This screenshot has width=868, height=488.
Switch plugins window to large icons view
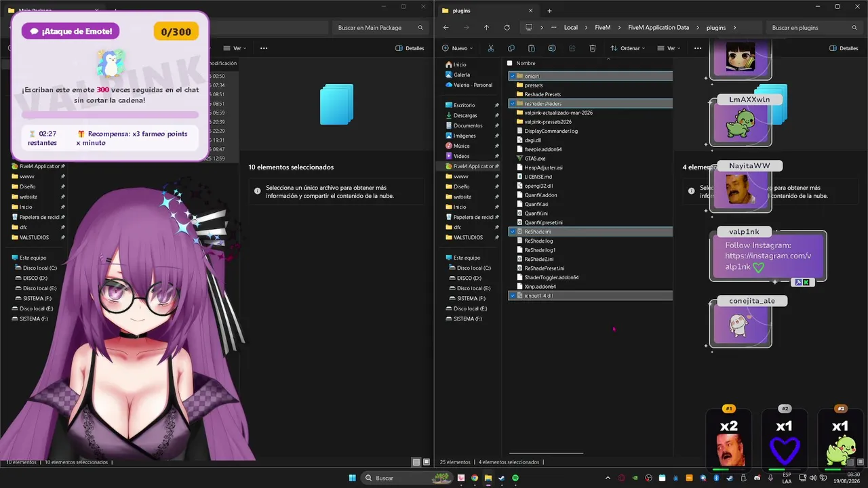(x=861, y=462)
